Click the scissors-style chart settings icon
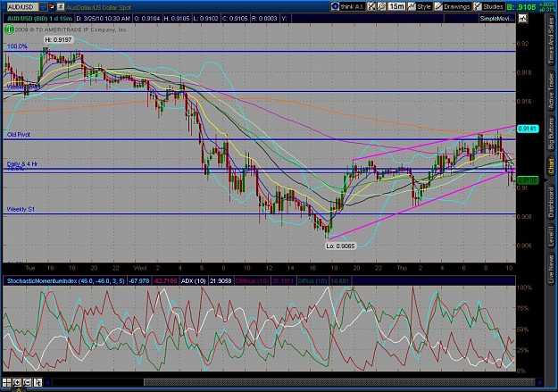The width and height of the screenshot is (558, 392). pos(371,6)
